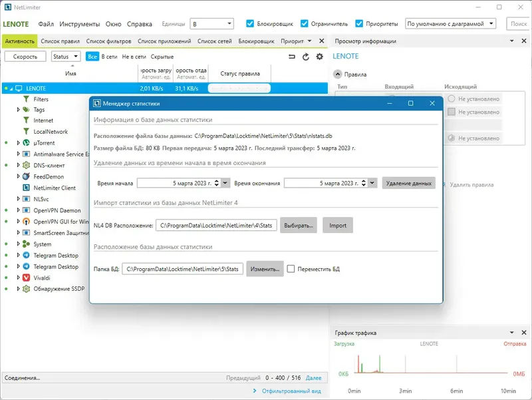Click the Скорость button
The height and width of the screenshot is (400, 532).
pos(25,57)
